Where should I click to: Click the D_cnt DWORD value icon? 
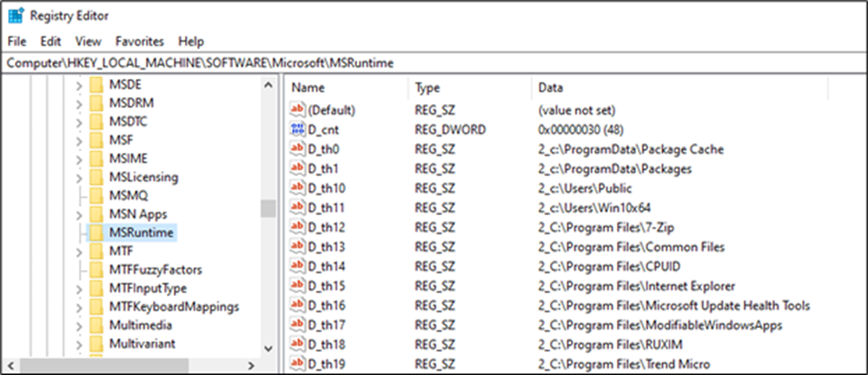pos(298,129)
